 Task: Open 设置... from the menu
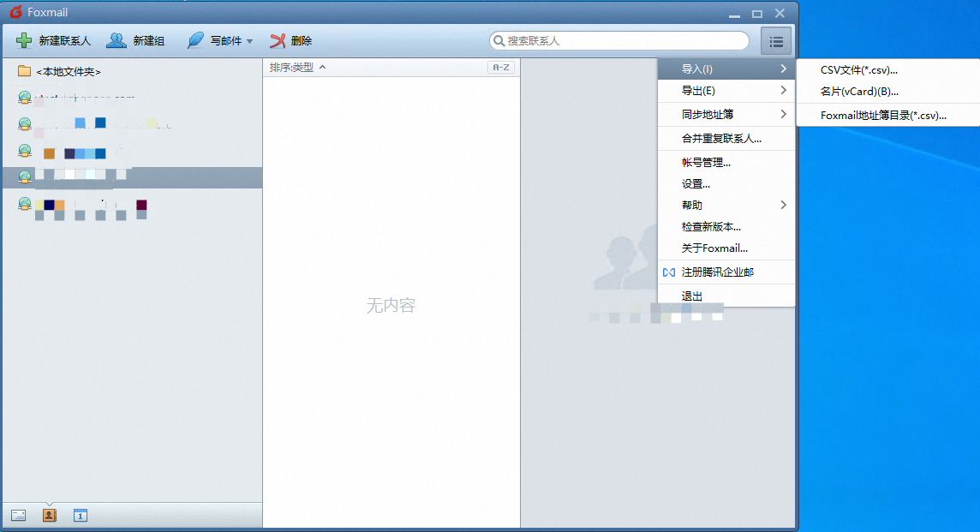click(x=726, y=184)
